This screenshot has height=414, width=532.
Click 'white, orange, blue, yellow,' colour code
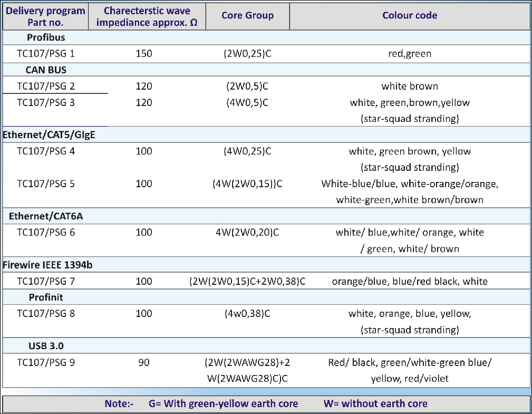(410, 314)
